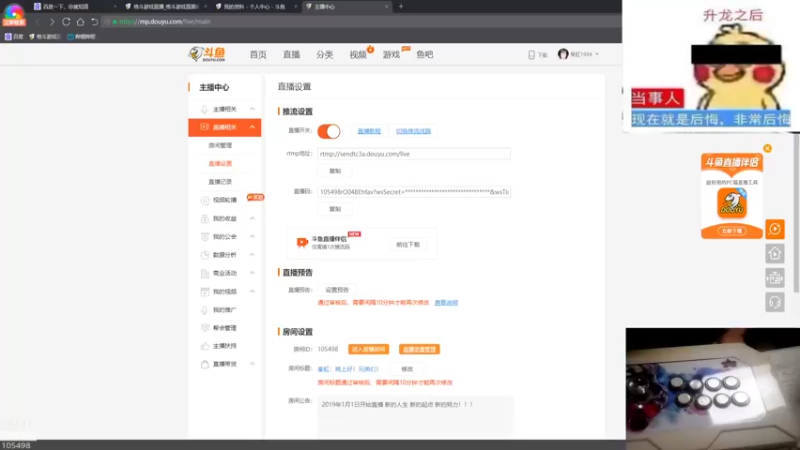Click the 商业活动 document icon
The height and width of the screenshot is (450, 800).
pyautogui.click(x=205, y=273)
